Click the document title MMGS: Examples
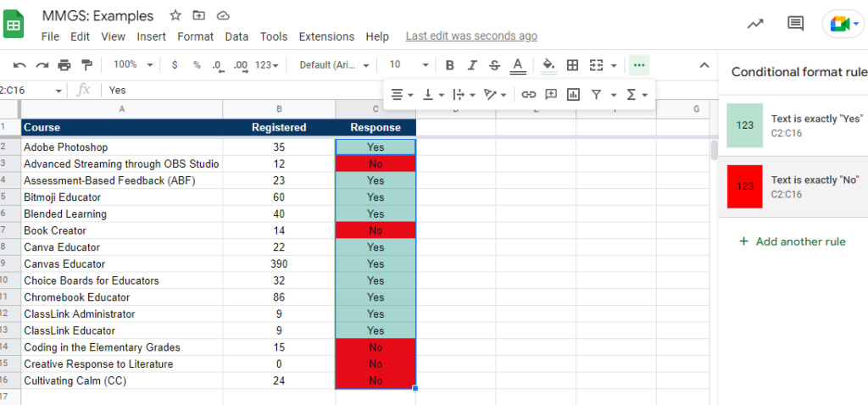This screenshot has width=868, height=405. tap(97, 15)
